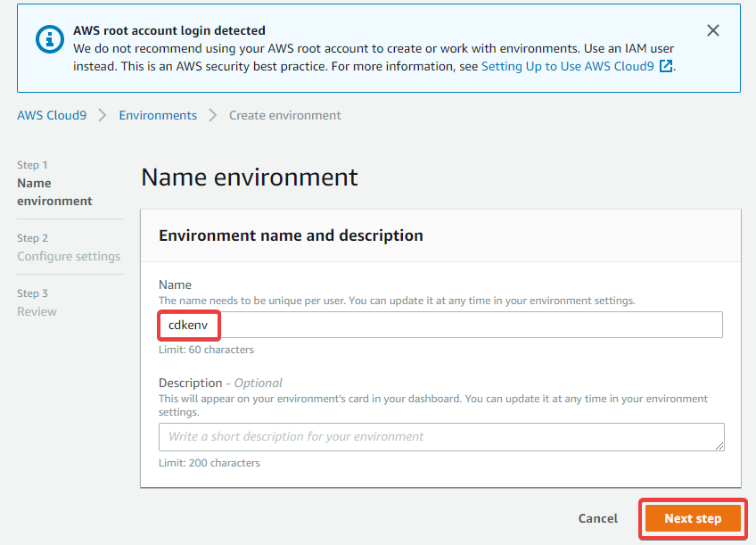Click the Limit: 60 characters hint text

[x=206, y=350]
